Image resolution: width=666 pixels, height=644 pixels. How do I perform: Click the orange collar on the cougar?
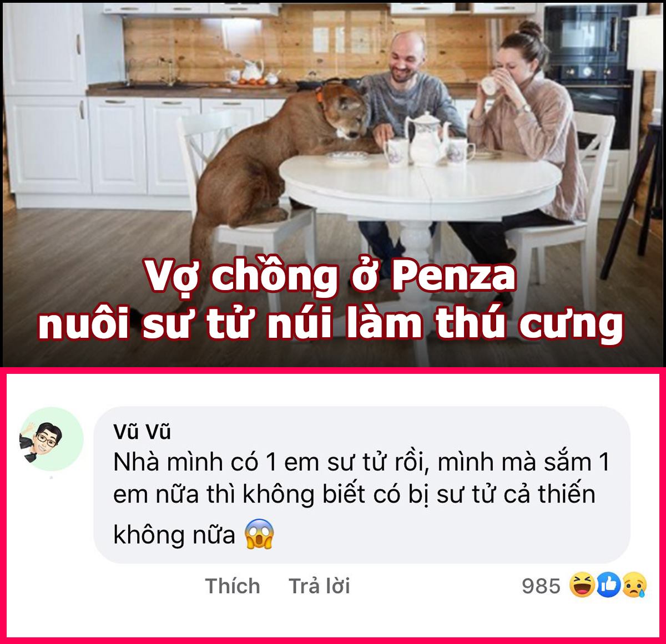(x=321, y=94)
